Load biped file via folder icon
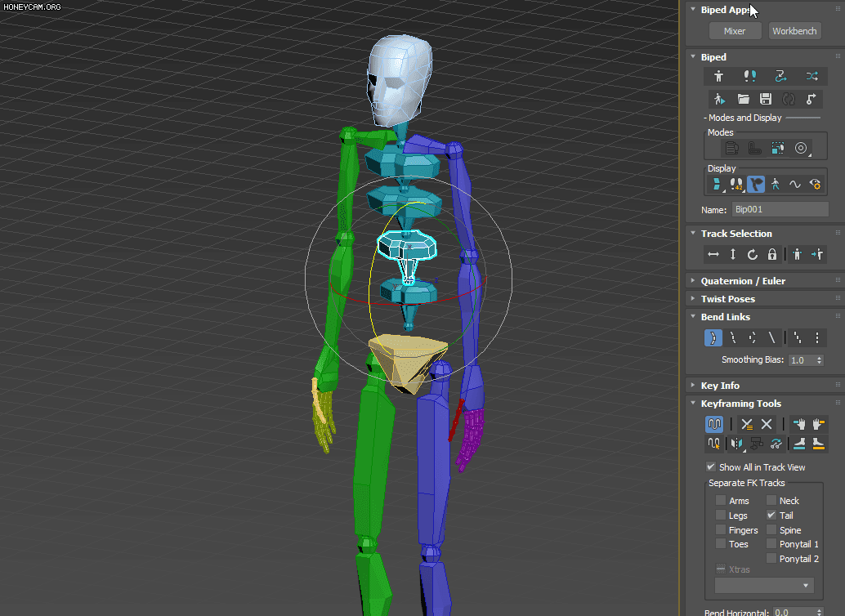Viewport: 845px width, 616px height. [743, 99]
